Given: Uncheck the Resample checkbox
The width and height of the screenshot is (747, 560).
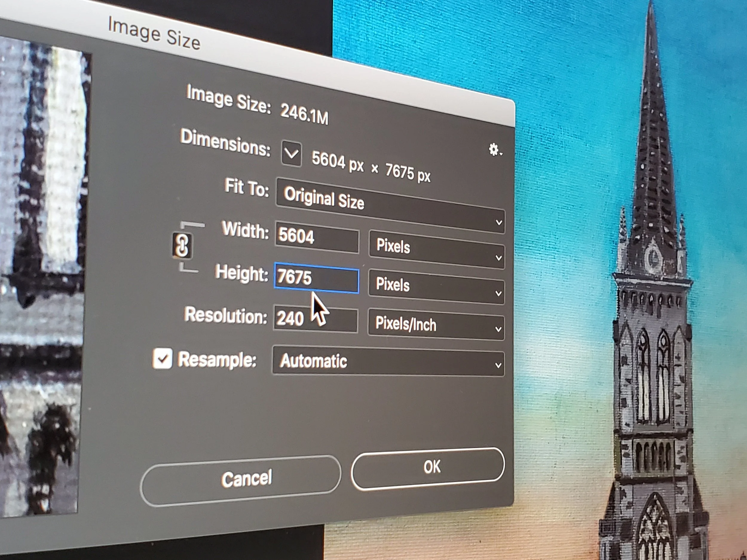Looking at the screenshot, I should pos(163,358).
